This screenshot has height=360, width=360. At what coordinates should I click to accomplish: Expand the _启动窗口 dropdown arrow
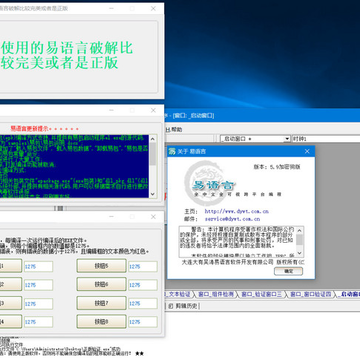[287, 139]
